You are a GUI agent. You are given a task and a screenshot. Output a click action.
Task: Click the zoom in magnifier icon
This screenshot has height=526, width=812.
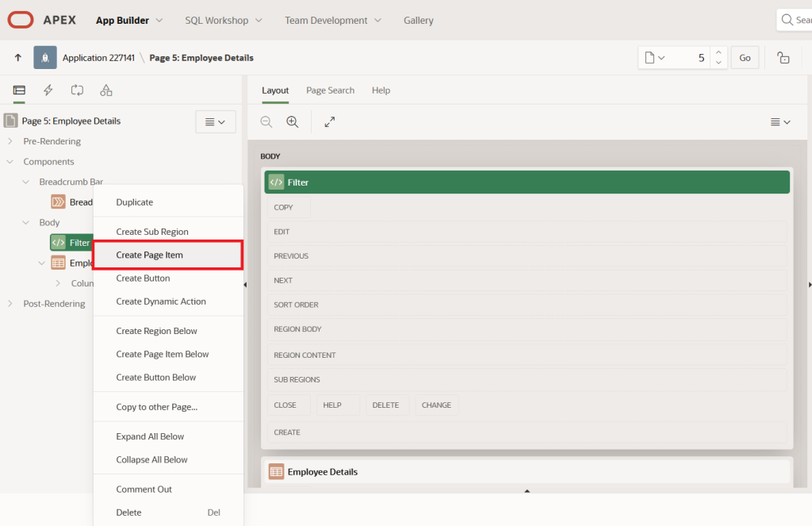pyautogui.click(x=293, y=122)
